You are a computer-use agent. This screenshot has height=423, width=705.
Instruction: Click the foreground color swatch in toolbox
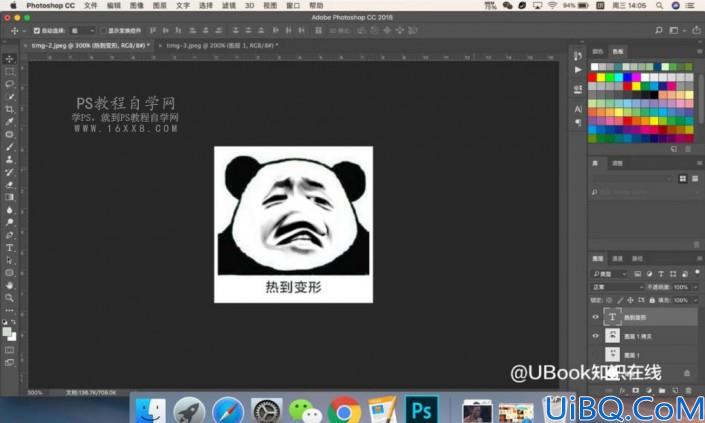(6, 332)
